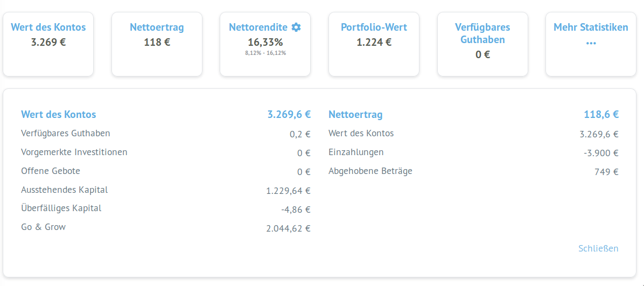Screen dimensions: 644x286
Task: Select the Wert des Kontos card
Action: click(x=48, y=44)
